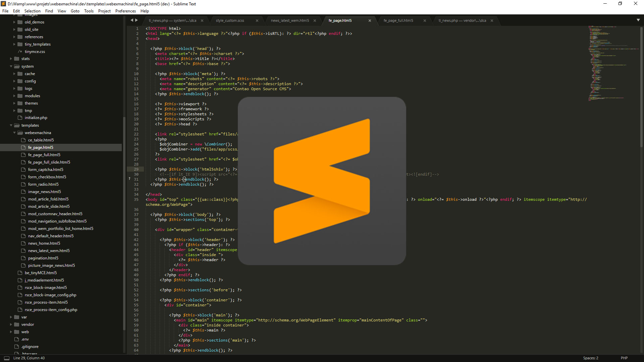Switch to the fe_page_full.html5 tab

coord(398,20)
